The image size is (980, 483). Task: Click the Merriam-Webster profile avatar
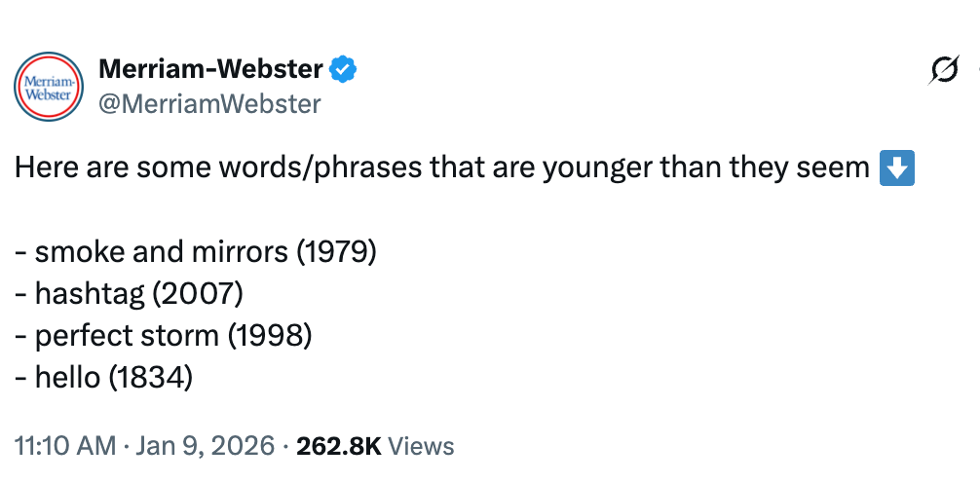pos(49,86)
